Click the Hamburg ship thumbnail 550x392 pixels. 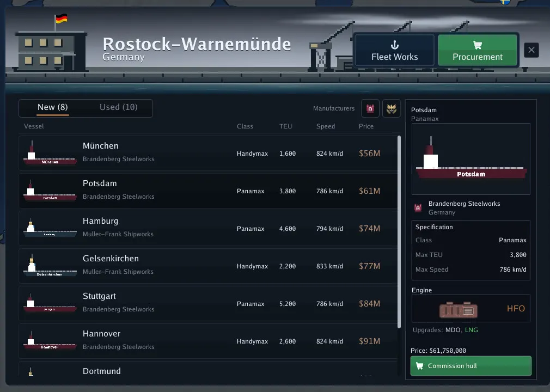coord(50,228)
